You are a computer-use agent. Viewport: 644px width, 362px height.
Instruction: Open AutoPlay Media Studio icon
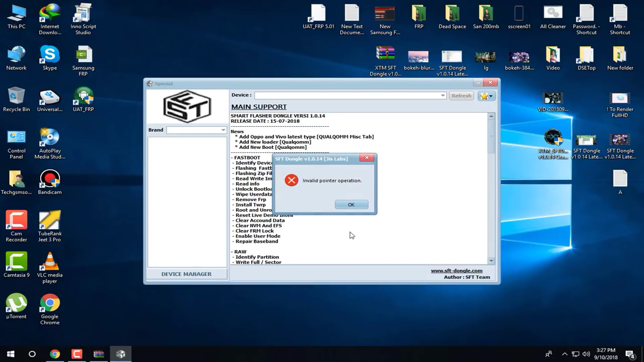50,144
